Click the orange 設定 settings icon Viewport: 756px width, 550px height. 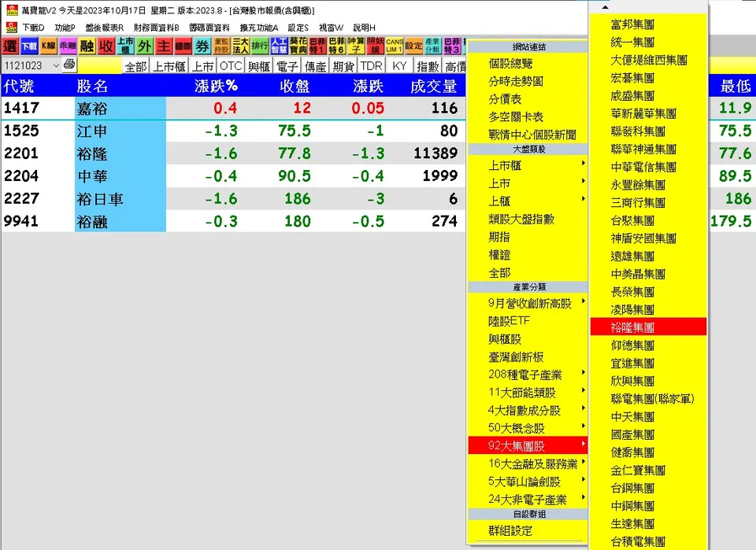(413, 46)
